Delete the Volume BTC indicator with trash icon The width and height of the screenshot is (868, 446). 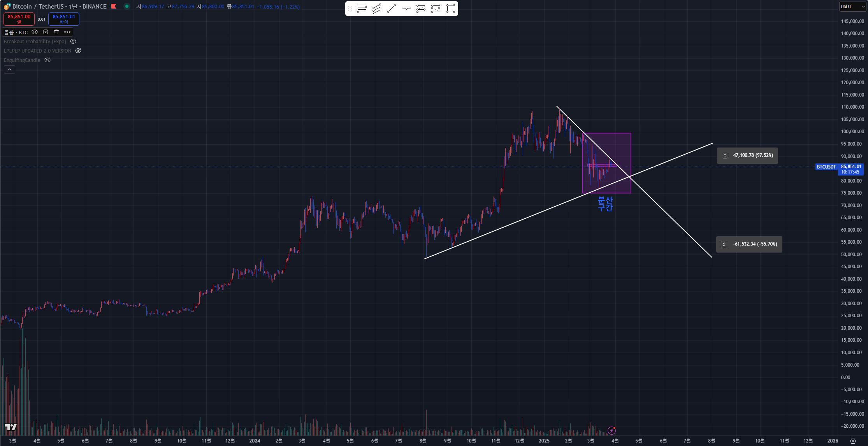[x=56, y=32]
